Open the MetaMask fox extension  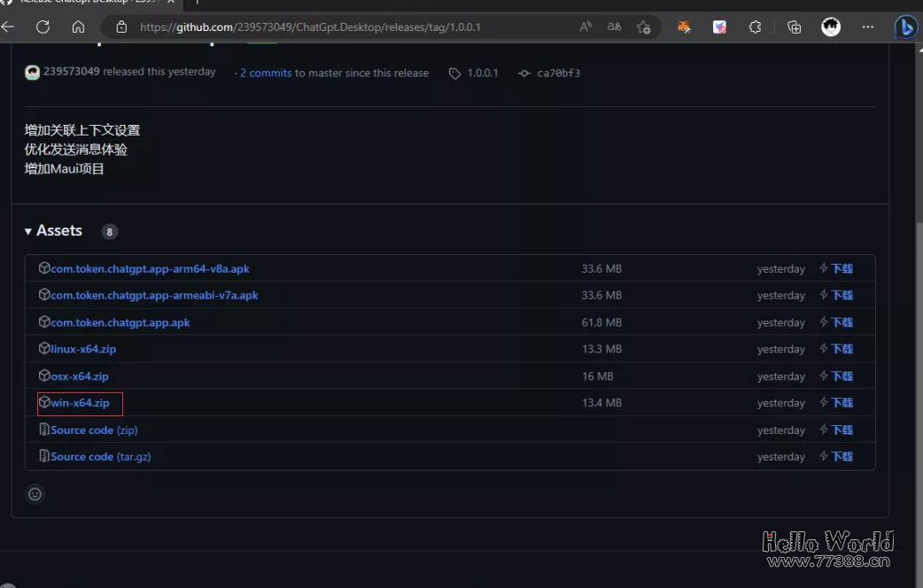click(x=684, y=27)
